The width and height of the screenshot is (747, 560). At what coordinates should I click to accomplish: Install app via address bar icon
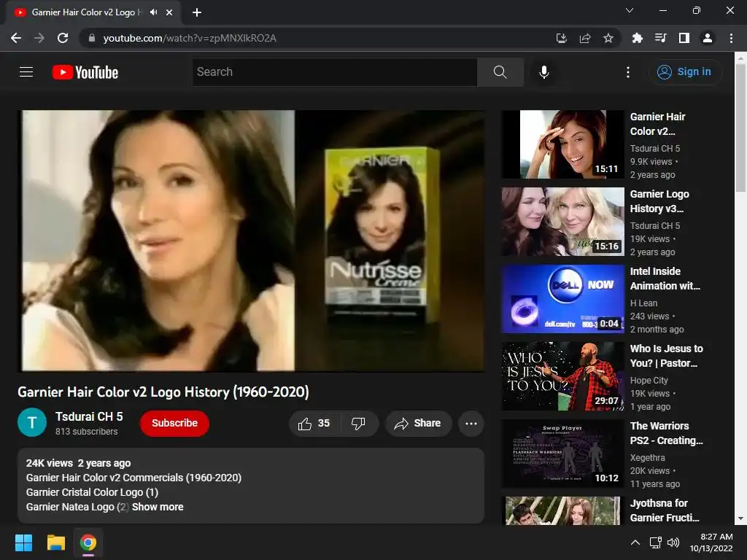(562, 38)
